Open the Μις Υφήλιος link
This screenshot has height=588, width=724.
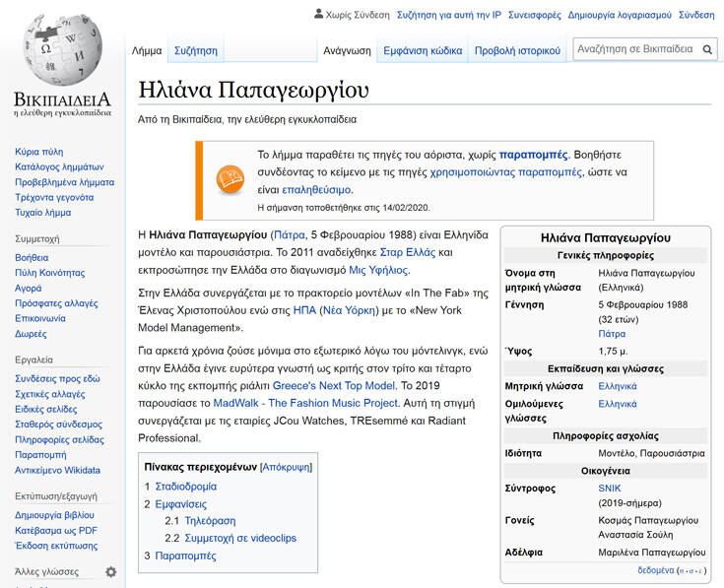pyautogui.click(x=378, y=271)
